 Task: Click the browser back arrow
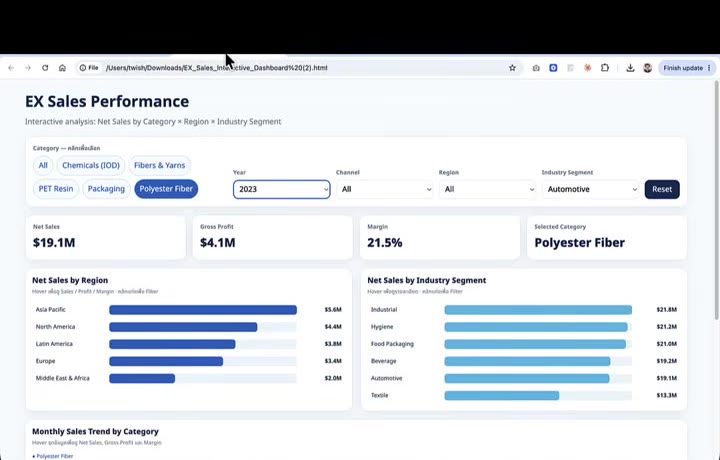click(11, 68)
